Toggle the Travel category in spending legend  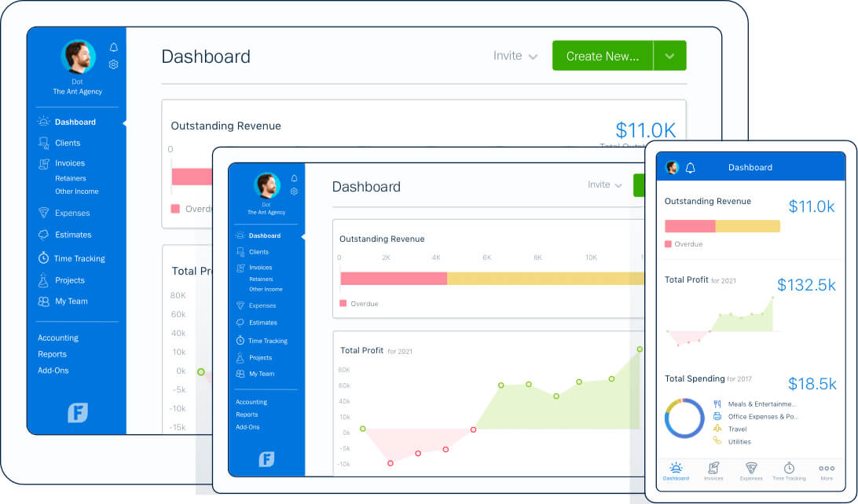pyautogui.click(x=739, y=429)
